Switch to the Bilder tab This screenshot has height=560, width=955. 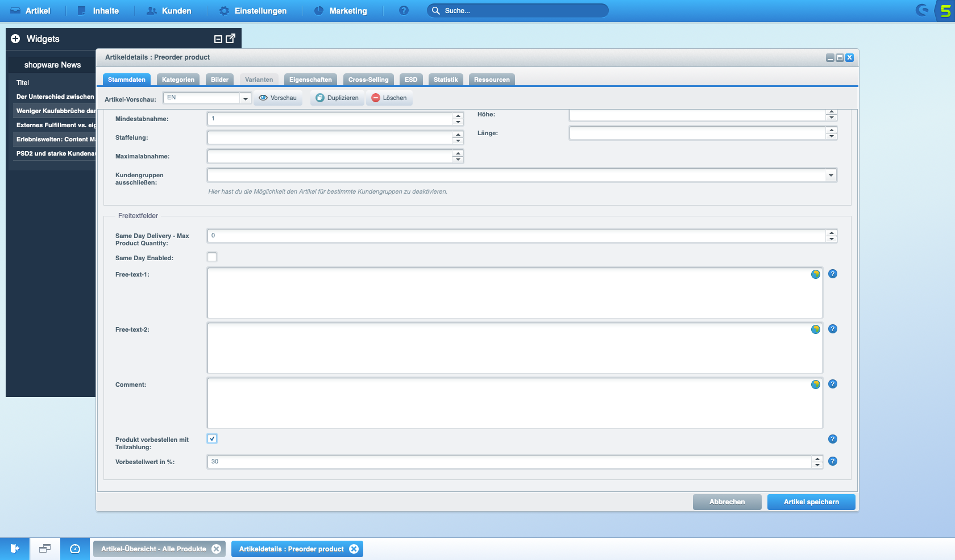coord(219,80)
